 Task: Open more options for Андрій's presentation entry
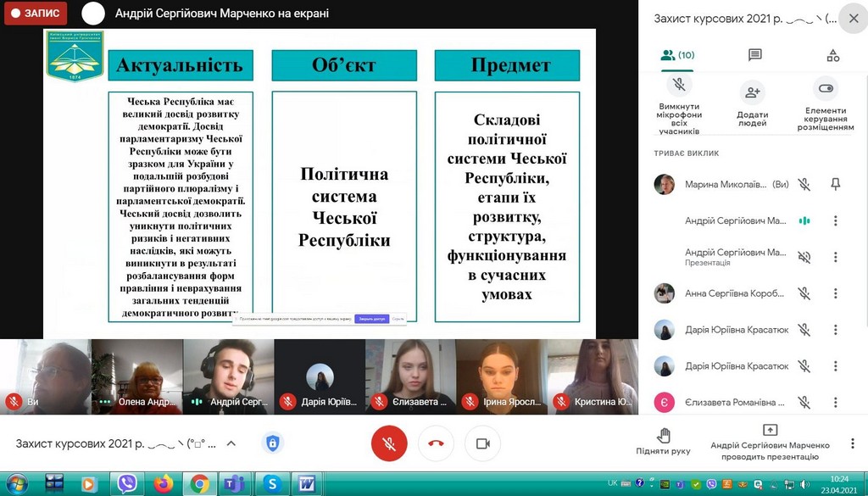tap(835, 257)
